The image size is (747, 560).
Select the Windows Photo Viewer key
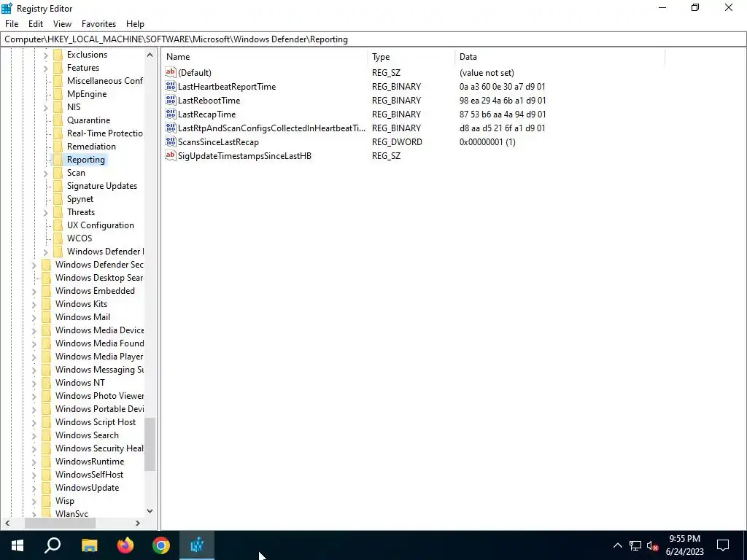[x=99, y=396]
